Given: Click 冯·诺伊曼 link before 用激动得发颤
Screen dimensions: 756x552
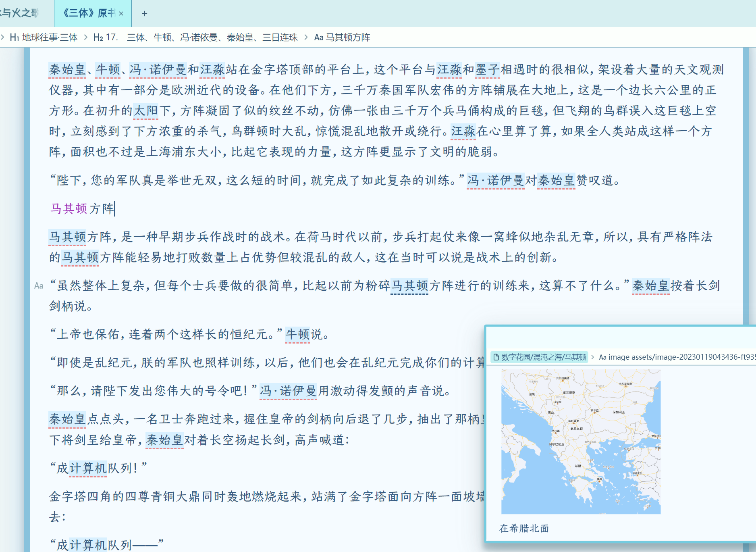Looking at the screenshot, I should (x=288, y=391).
